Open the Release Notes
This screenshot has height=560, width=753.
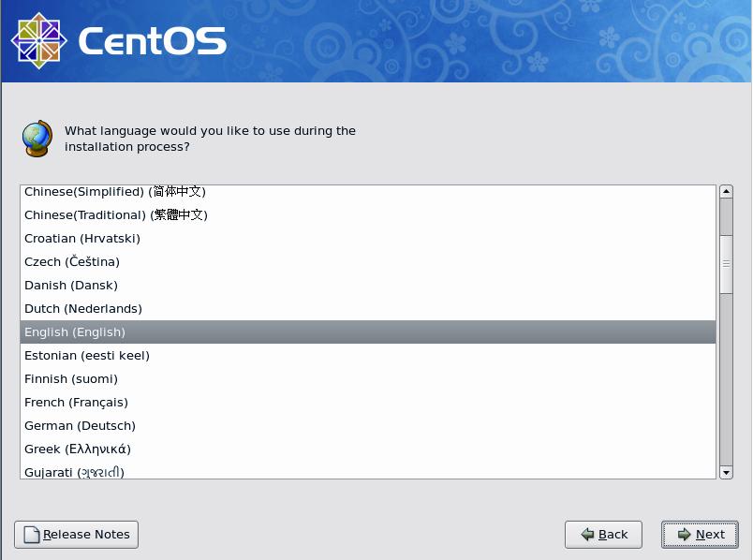pos(75,534)
